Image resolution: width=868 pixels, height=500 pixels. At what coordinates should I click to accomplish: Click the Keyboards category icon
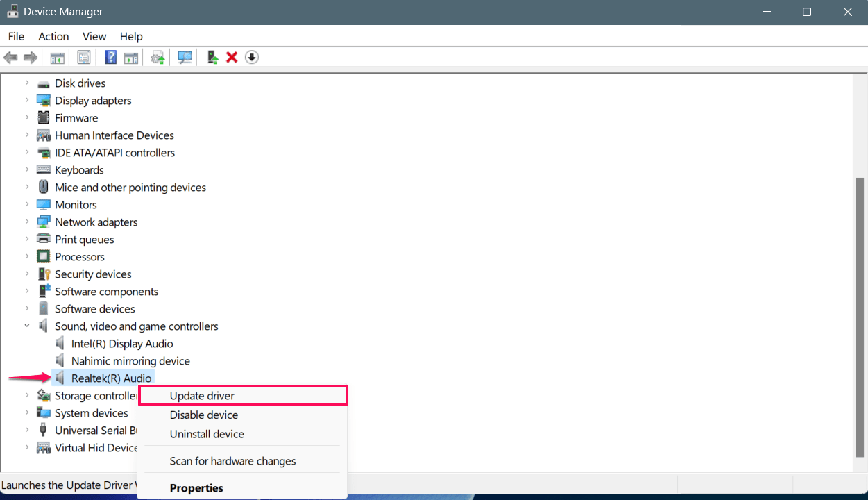[x=44, y=170]
